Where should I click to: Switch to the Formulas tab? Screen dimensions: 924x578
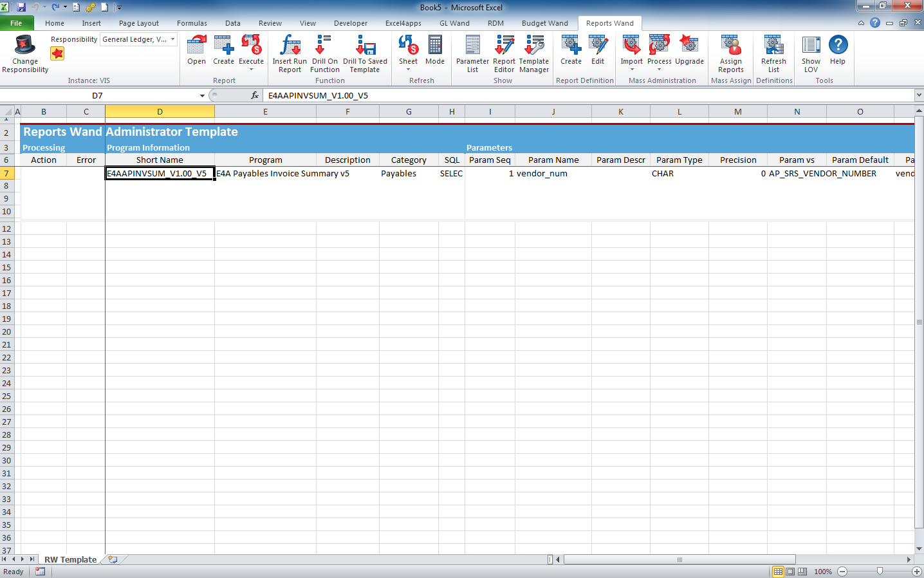tap(192, 23)
